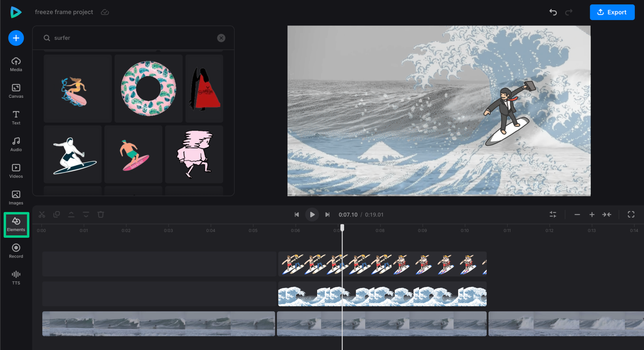Open the Media upload panel

[x=16, y=64]
